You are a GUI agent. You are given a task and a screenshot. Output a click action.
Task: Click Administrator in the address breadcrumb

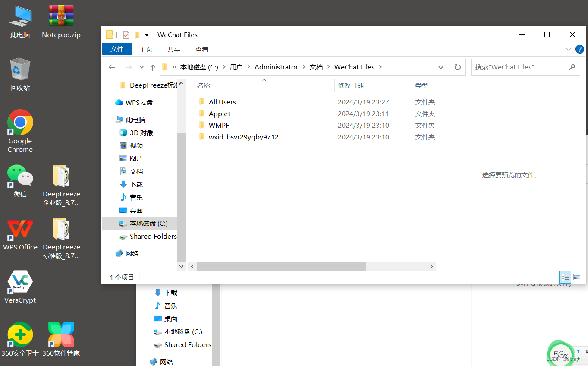[x=276, y=67]
